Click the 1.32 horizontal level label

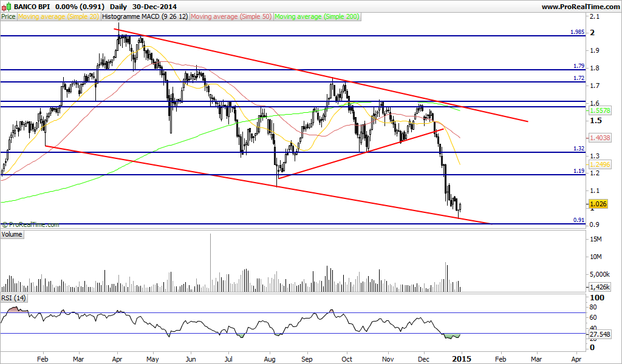(x=579, y=149)
